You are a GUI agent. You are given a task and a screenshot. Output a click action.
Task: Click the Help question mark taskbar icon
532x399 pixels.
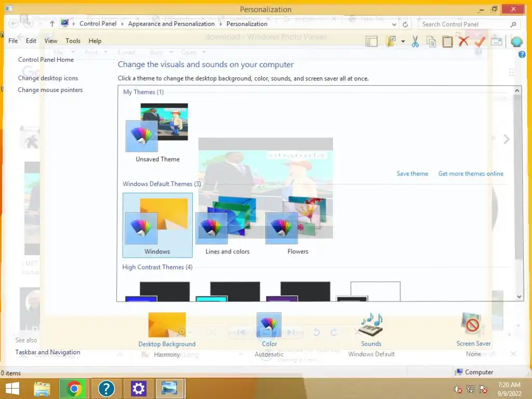[x=106, y=389]
